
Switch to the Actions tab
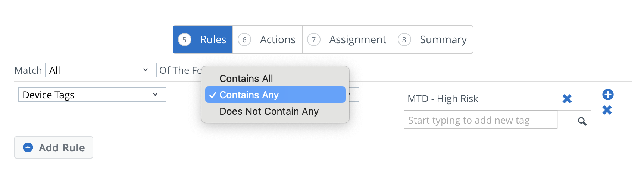pyautogui.click(x=268, y=39)
